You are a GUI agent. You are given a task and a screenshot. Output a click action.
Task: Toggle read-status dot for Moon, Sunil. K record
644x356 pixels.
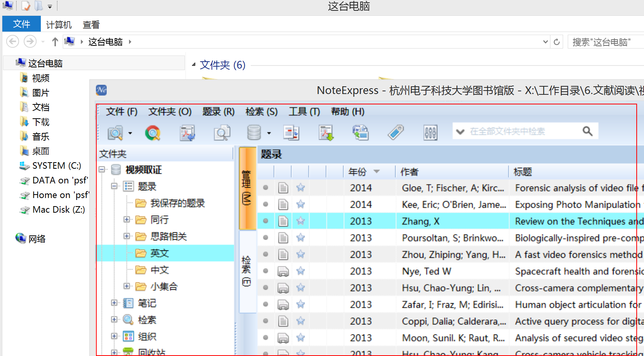265,338
